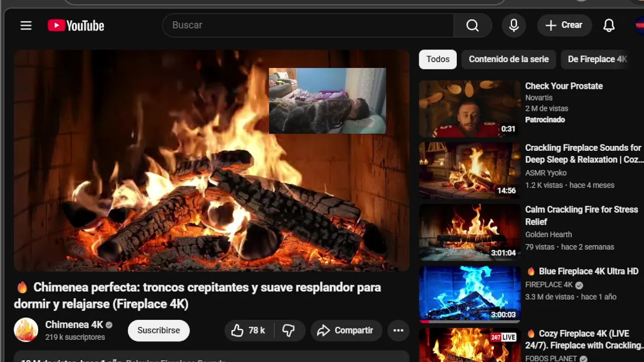Click the Patrocinado sponsored label
644x362 pixels.
tap(545, 120)
